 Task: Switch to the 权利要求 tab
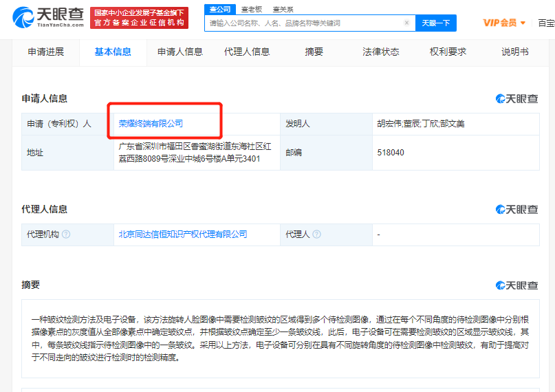point(448,52)
